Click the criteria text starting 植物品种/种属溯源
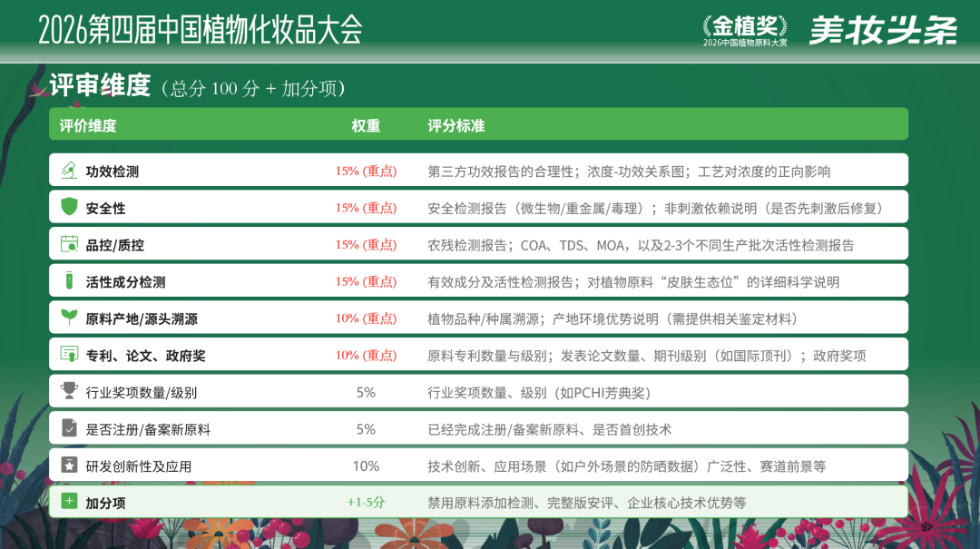Viewport: 980px width, 549px height. [612, 319]
